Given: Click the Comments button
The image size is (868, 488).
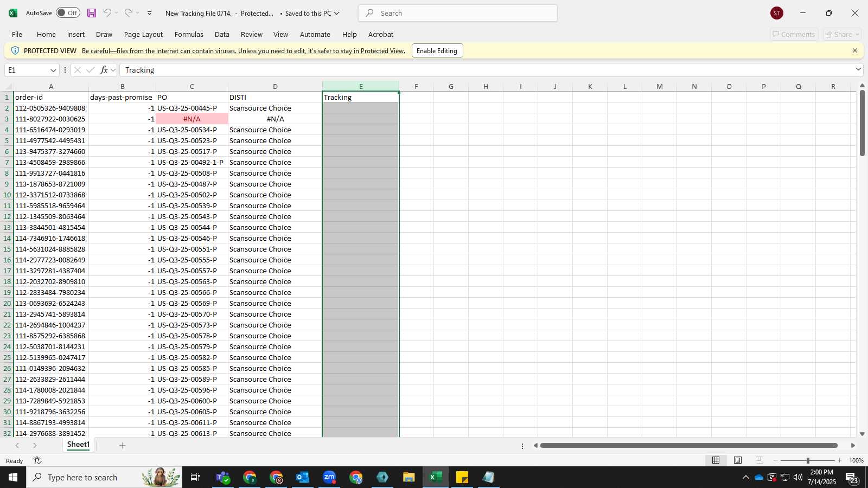Looking at the screenshot, I should (794, 34).
